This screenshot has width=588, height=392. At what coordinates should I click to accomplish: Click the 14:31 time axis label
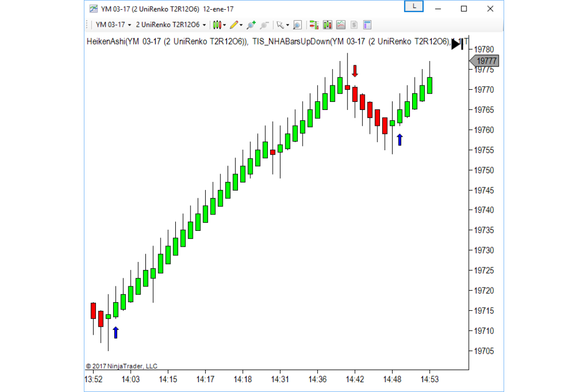(x=280, y=379)
